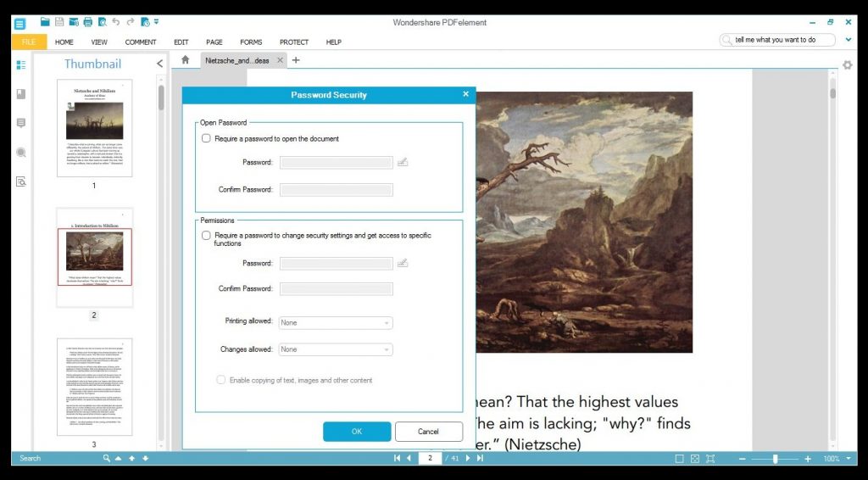Collapse the Thumbnail panel with chevron
868x480 pixels.
159,64
